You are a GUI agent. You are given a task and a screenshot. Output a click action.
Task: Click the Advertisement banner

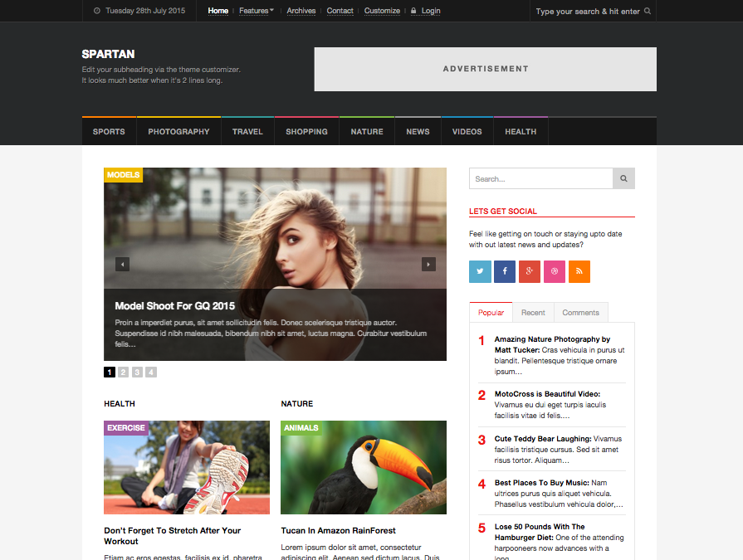tap(485, 69)
